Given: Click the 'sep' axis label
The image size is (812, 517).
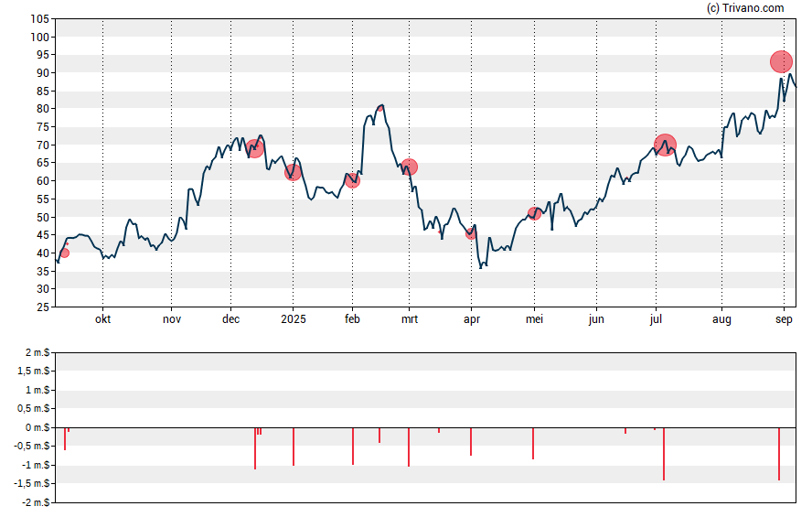Looking at the screenshot, I should pyautogui.click(x=784, y=319).
